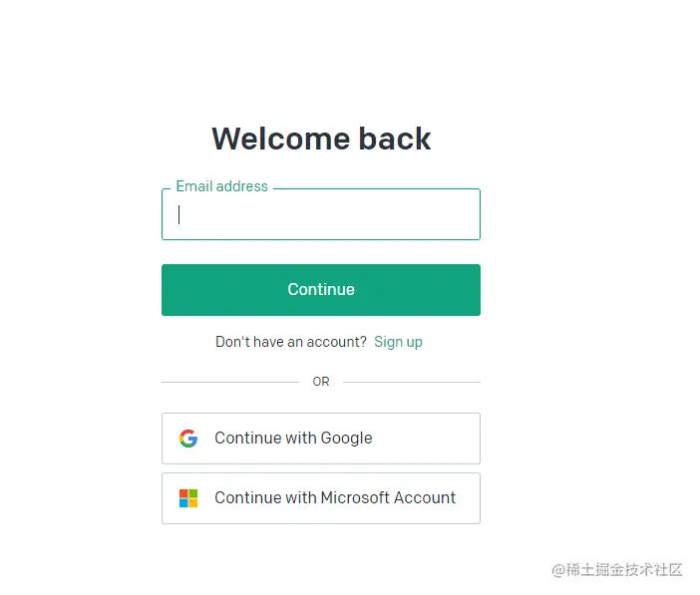Click the green Continue button

321,290
